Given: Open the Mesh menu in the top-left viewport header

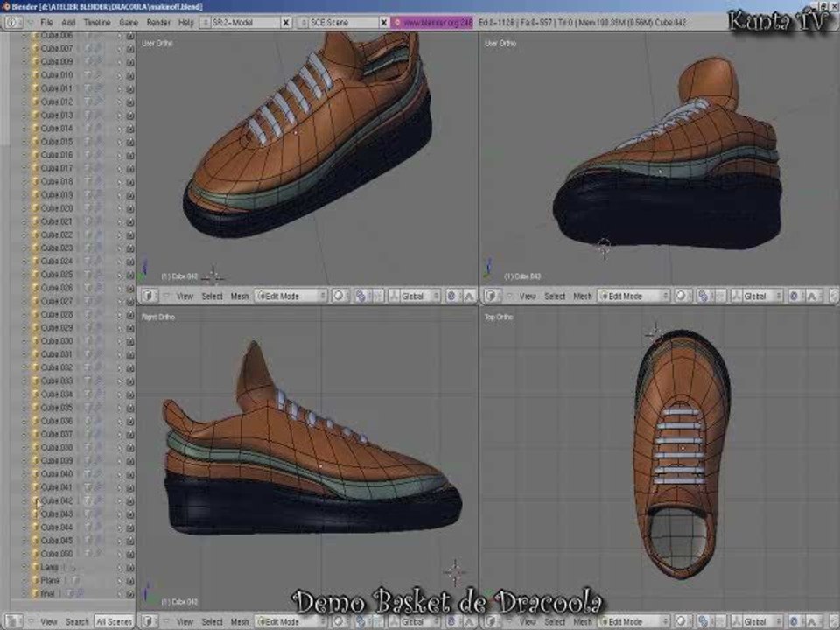Looking at the screenshot, I should pyautogui.click(x=240, y=296).
